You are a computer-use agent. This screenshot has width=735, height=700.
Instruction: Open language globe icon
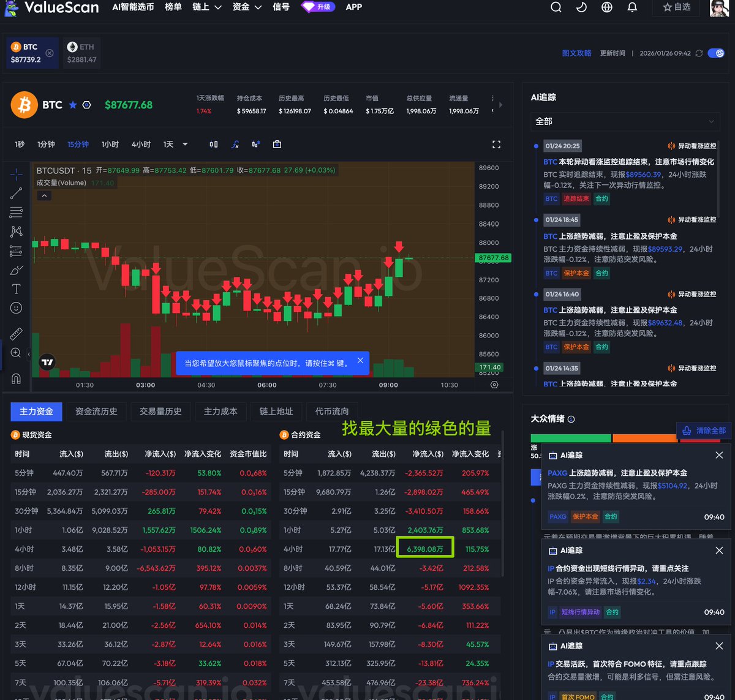click(607, 7)
